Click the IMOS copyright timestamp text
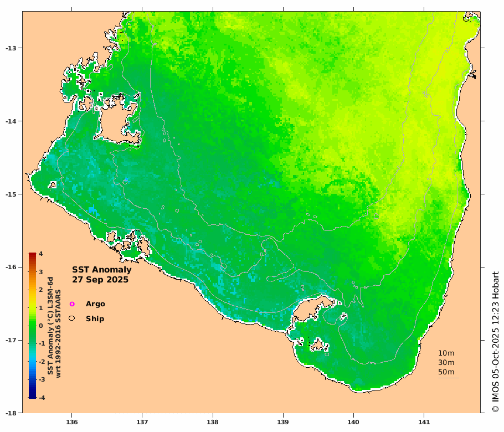This screenshot has width=504, height=432. pyautogui.click(x=495, y=342)
